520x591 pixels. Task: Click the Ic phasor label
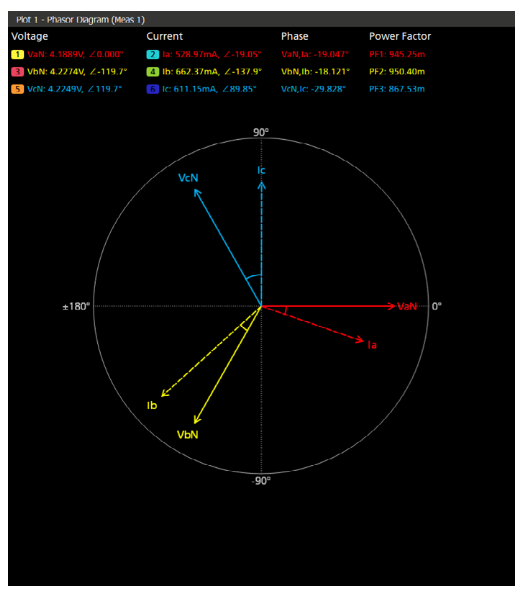[261, 170]
